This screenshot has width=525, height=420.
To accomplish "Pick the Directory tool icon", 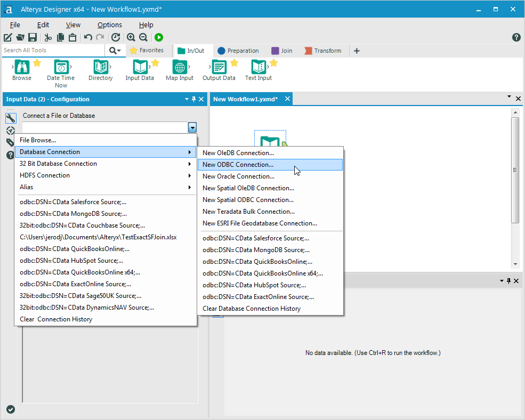I will (x=100, y=67).
